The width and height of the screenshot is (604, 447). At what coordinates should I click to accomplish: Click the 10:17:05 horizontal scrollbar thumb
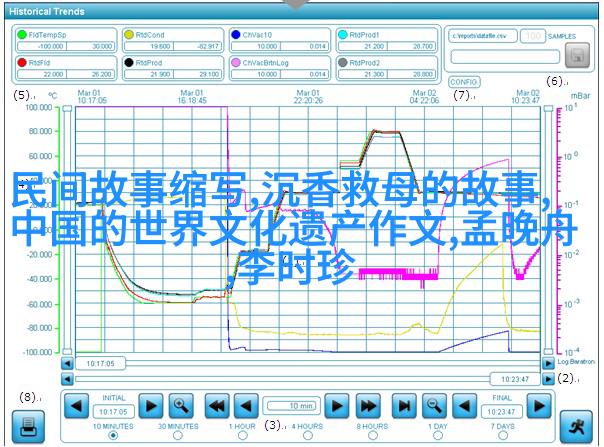point(100,363)
